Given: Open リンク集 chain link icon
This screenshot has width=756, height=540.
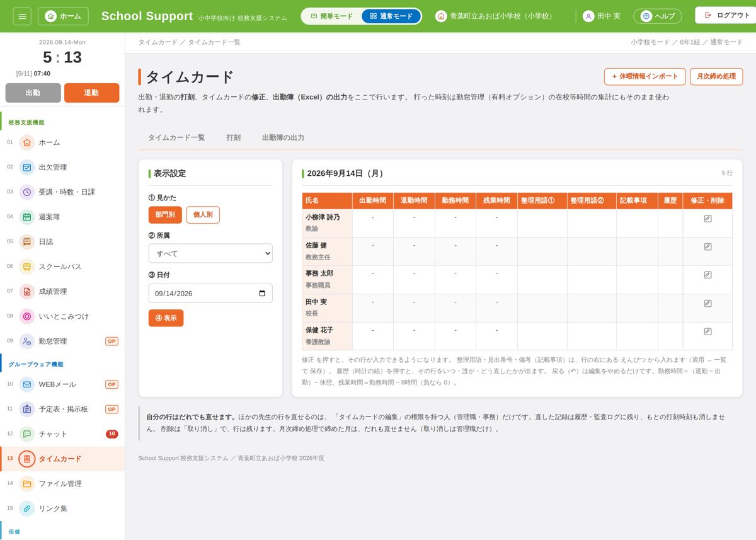Looking at the screenshot, I should coord(26,508).
